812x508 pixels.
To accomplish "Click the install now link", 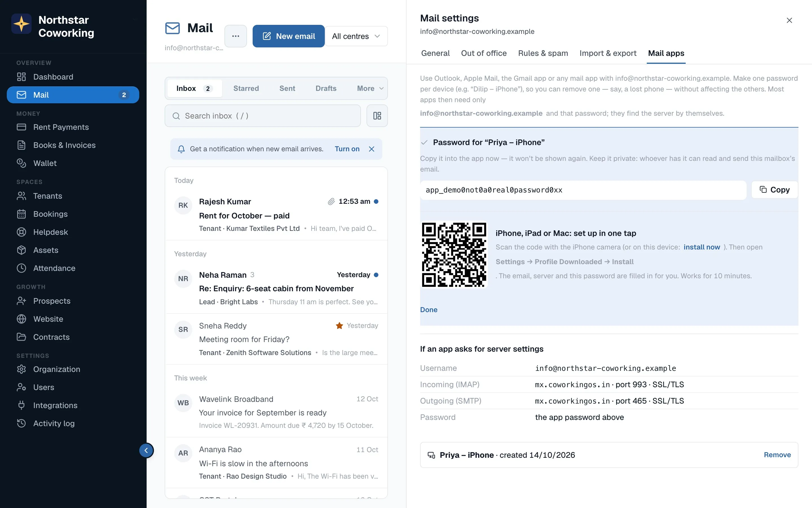I will [701, 247].
